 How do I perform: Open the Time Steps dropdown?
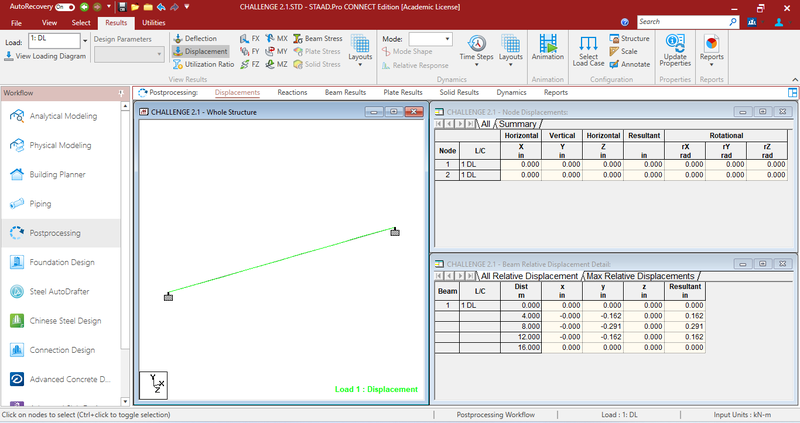[477, 51]
